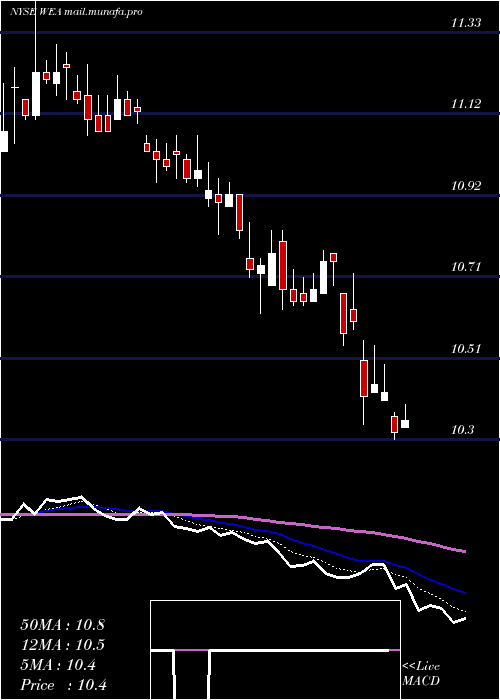This screenshot has width=500, height=700.
Task: Click the end of the blue 12MA line
Action: tap(465, 593)
